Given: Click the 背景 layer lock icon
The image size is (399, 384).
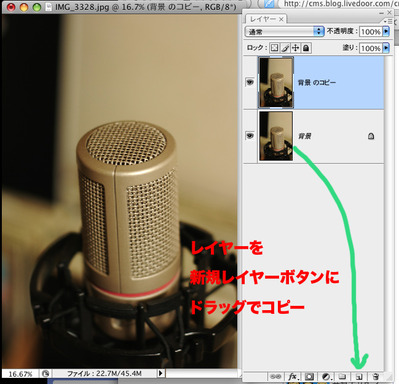Looking at the screenshot, I should point(371,136).
